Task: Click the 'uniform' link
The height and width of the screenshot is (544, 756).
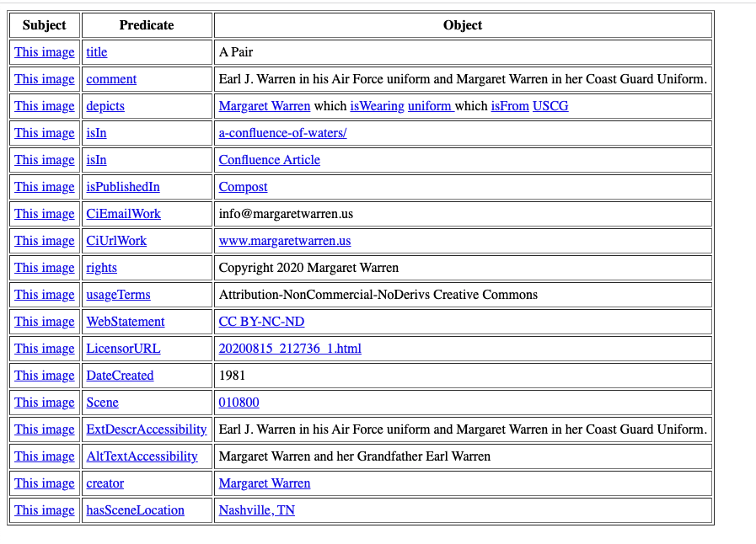Action: click(x=431, y=106)
